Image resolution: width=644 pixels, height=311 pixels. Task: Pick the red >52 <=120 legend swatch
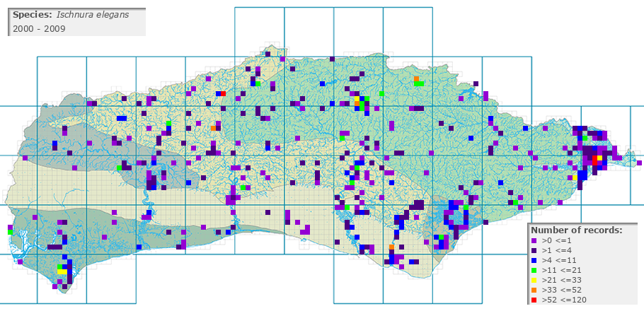click(x=534, y=300)
